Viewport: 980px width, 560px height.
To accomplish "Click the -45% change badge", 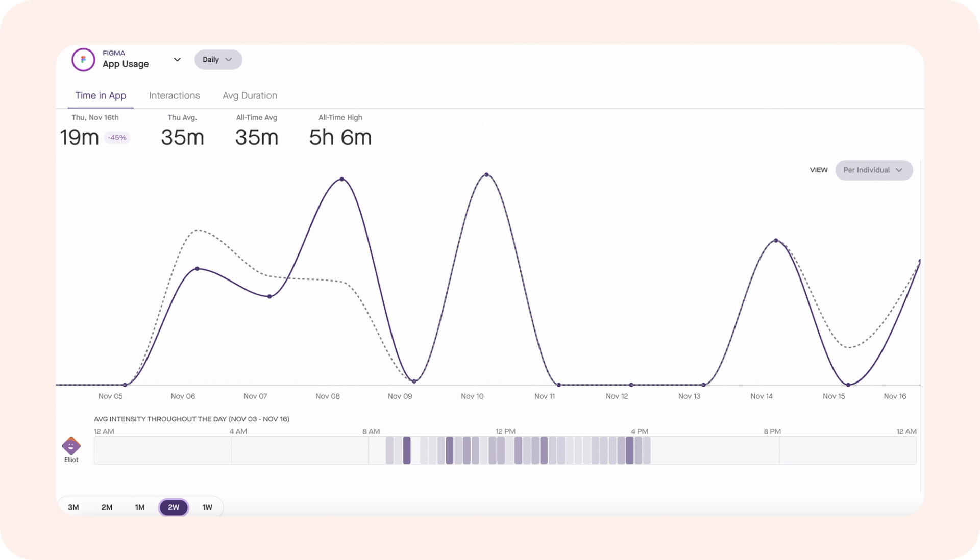I will tap(117, 138).
